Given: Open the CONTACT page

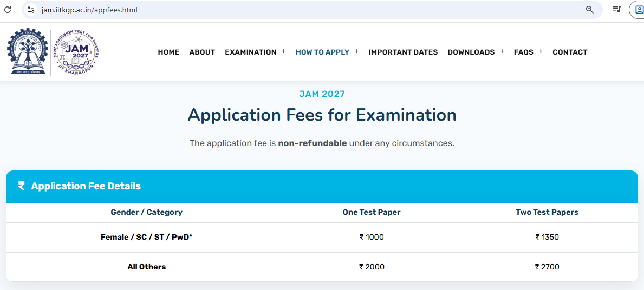Looking at the screenshot, I should [570, 52].
